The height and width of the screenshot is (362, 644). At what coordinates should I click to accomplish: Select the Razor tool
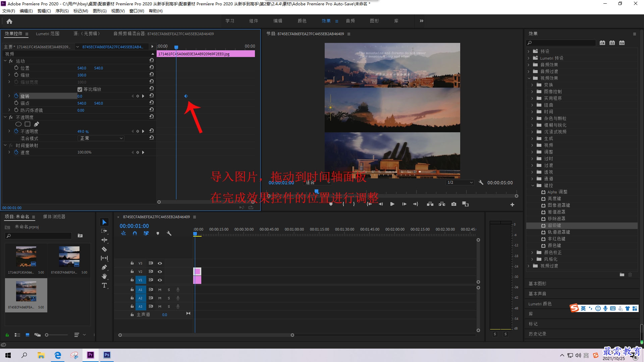coord(104,249)
